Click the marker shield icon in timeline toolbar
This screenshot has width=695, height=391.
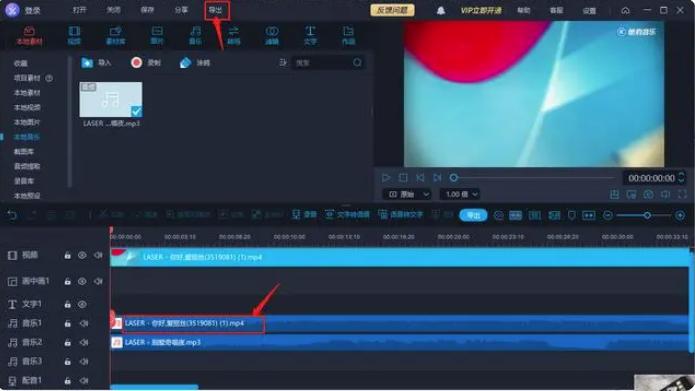tap(572, 215)
